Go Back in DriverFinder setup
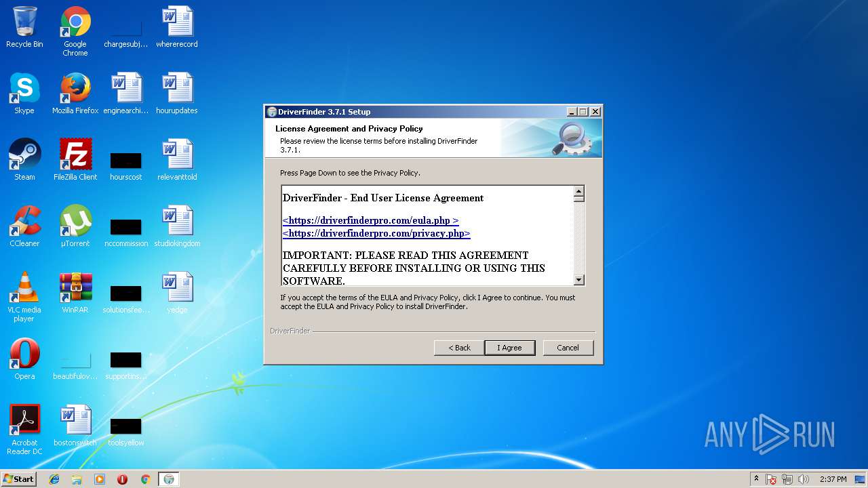Screen dimensions: 868x488 click(459, 348)
